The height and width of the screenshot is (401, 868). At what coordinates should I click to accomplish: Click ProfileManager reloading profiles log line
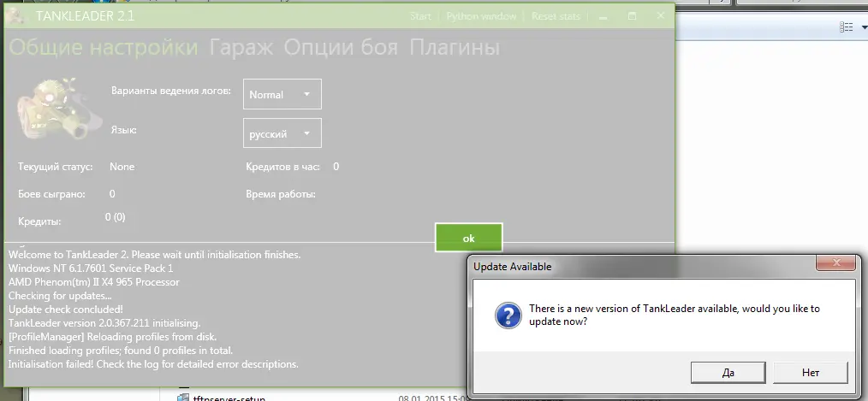coord(112,337)
